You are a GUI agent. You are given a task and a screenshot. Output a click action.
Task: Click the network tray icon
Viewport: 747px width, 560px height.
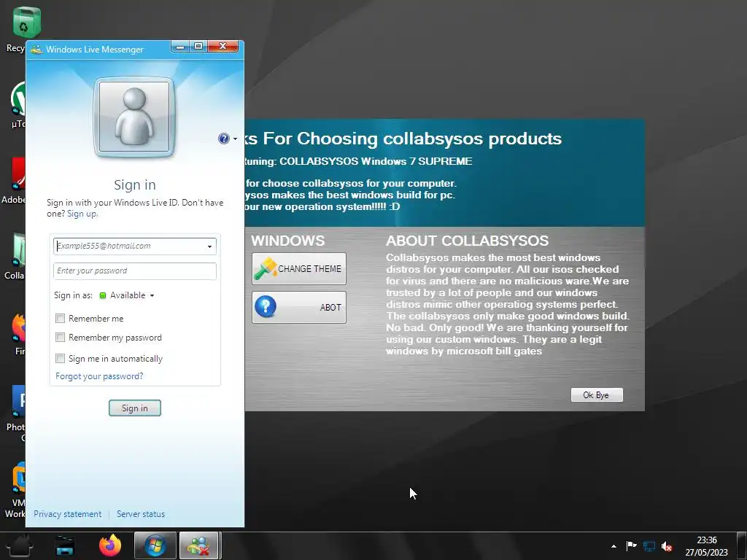point(649,546)
